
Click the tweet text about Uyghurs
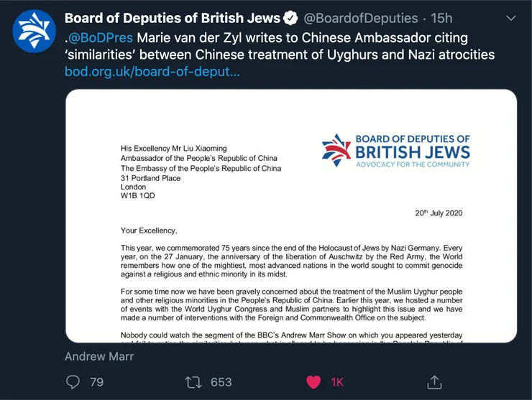pyautogui.click(x=288, y=45)
